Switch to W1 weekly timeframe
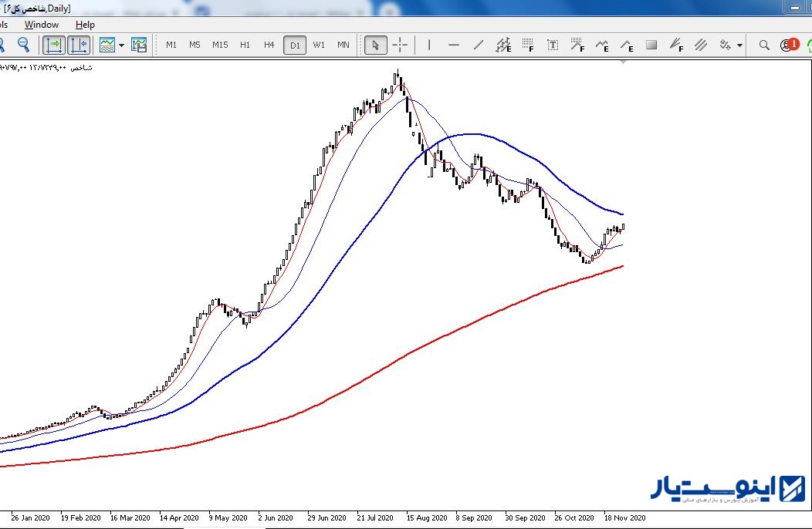 coord(319,45)
